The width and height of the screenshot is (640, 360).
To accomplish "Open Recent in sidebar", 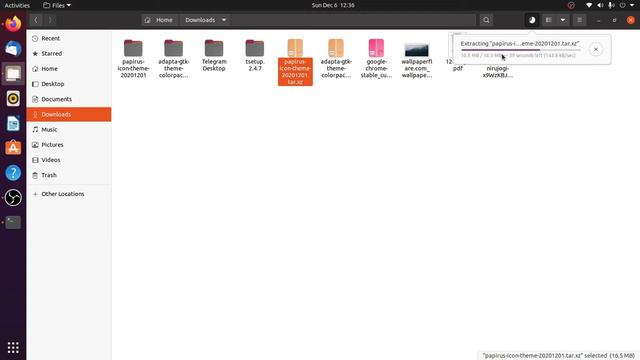I will 69,38.
